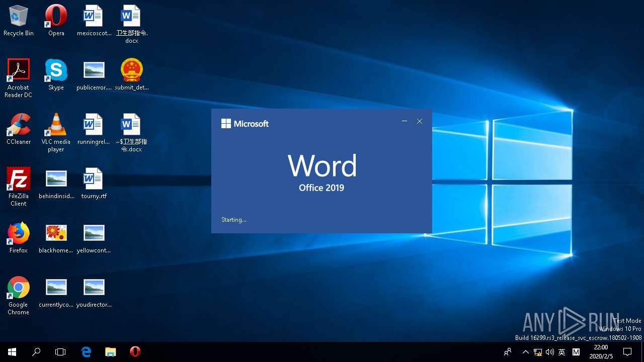Close the Word splash screen
Viewport: 644px width, 362px height.
[420, 121]
